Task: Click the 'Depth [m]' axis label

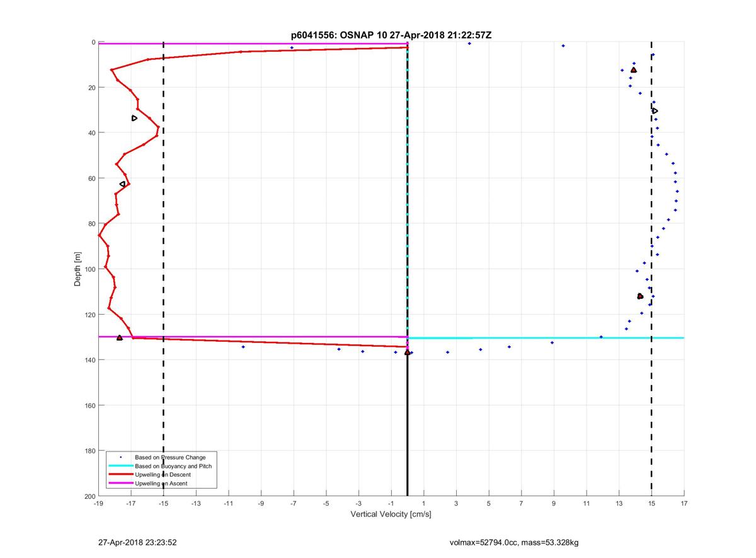Action: 78,269
